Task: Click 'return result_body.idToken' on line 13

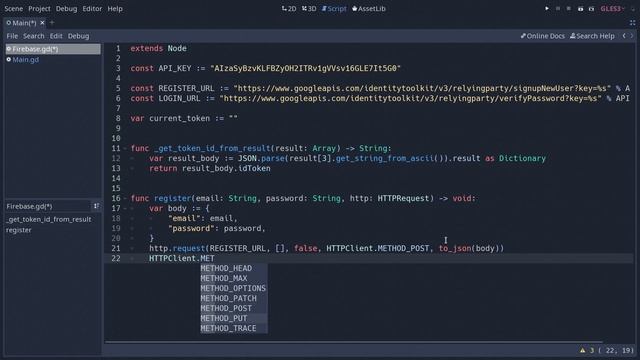Action: pyautogui.click(x=210, y=169)
